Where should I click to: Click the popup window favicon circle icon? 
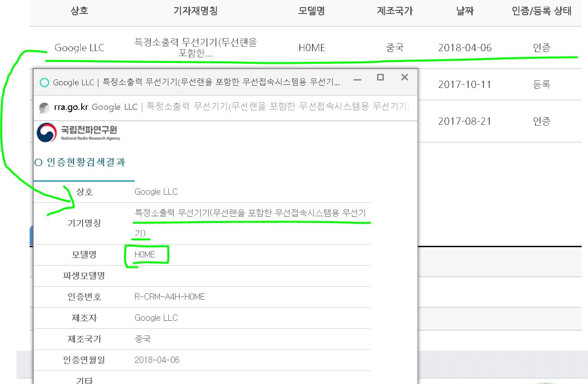pos(44,83)
